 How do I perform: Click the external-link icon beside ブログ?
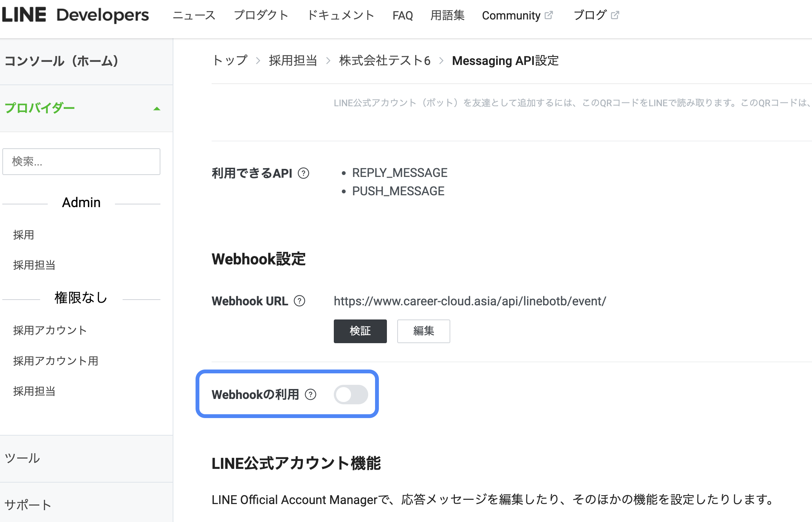[x=615, y=15]
